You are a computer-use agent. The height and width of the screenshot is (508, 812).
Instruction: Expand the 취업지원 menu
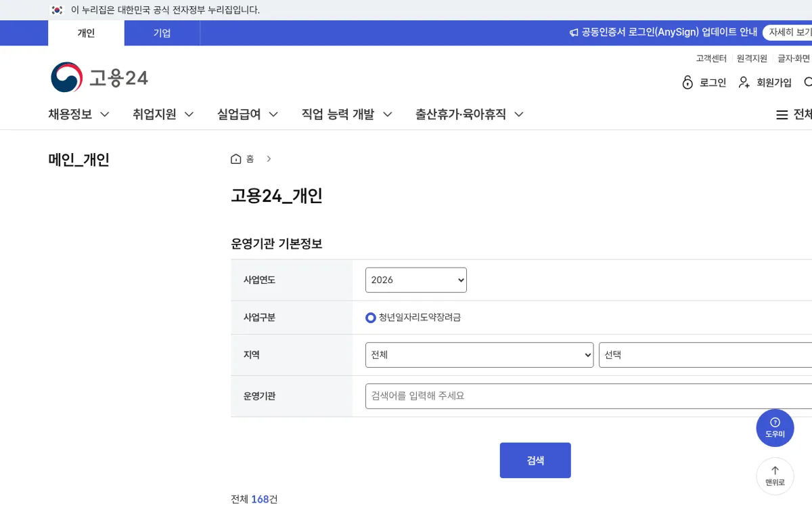163,114
